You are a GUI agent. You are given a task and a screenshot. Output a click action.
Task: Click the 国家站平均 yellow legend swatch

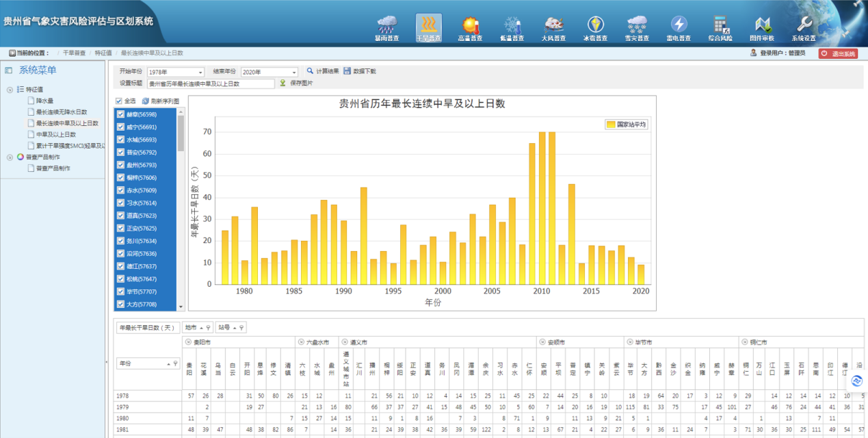pyautogui.click(x=610, y=125)
